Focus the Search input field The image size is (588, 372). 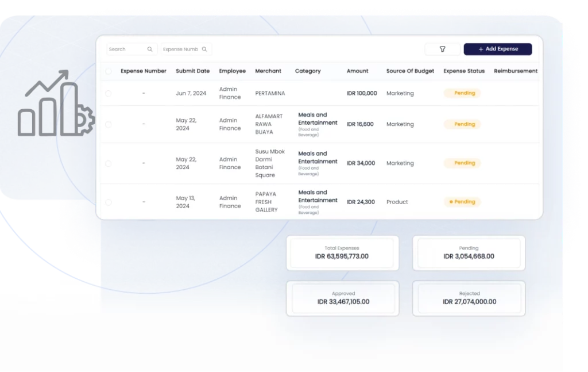point(126,49)
